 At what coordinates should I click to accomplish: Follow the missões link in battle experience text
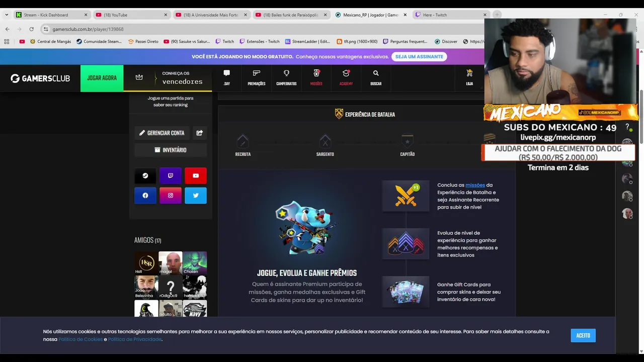pos(475,185)
